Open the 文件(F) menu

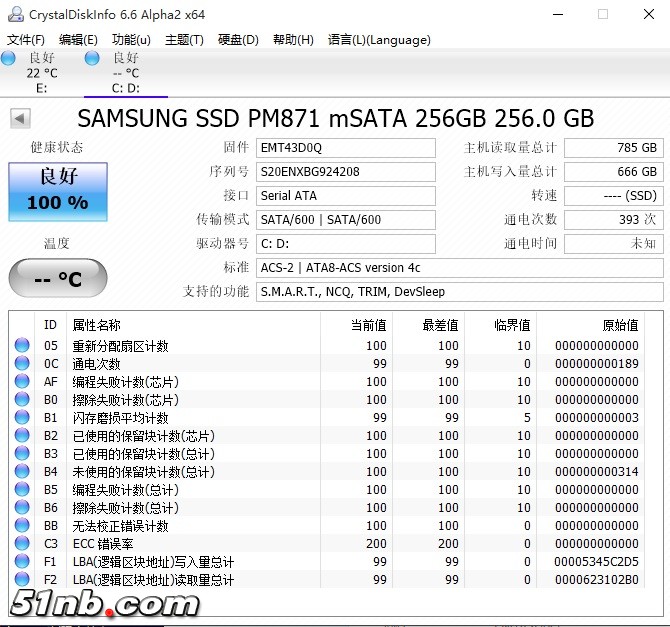[26, 40]
